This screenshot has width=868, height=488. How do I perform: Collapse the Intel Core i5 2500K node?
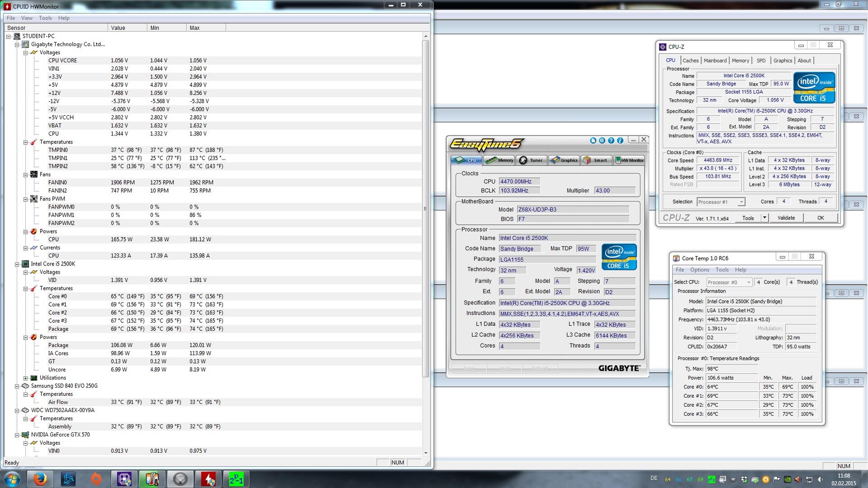[x=17, y=264]
